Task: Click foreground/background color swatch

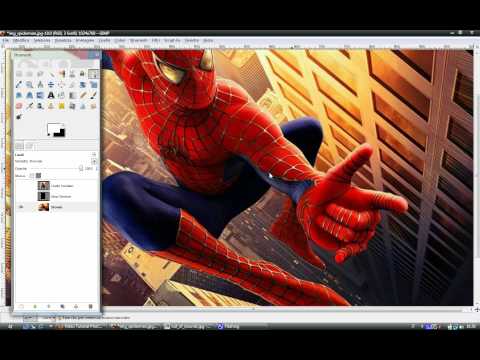Action: [56, 130]
